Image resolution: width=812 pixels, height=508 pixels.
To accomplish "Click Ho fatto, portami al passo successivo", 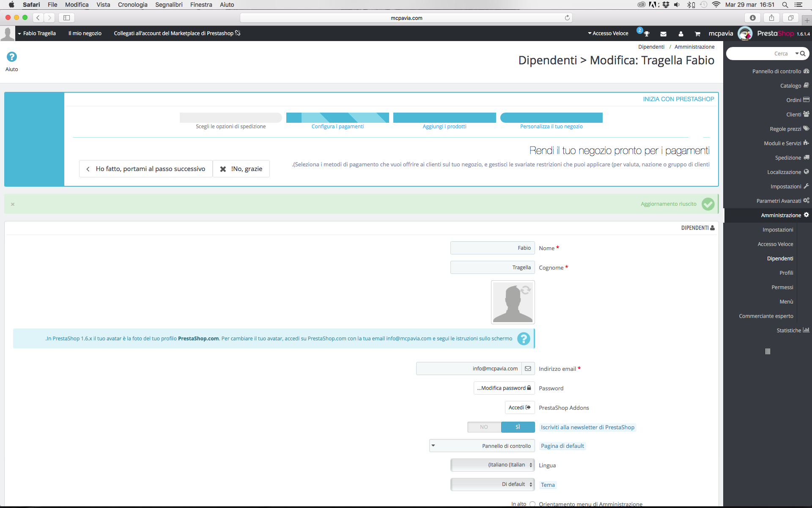I will (146, 169).
